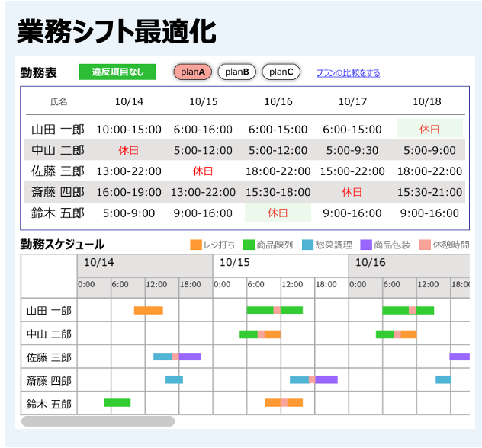Click the green 違反項目なし status button
This screenshot has width=482, height=448.
[x=117, y=72]
